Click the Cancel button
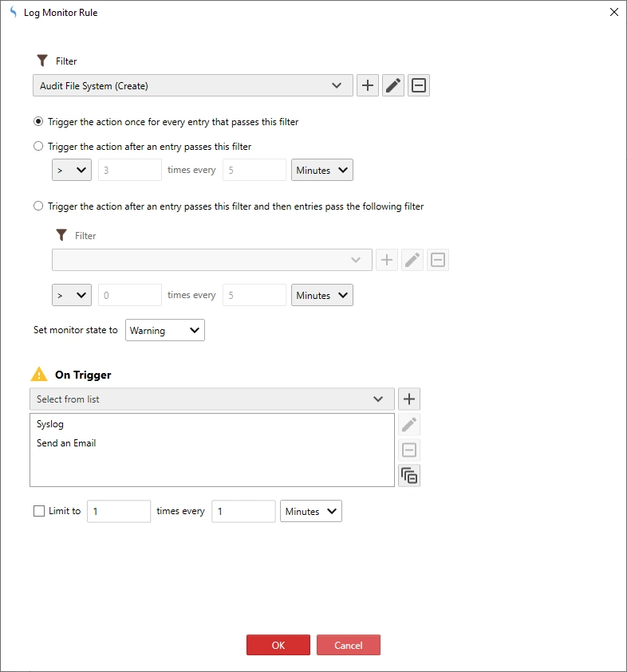The image size is (627, 672). click(x=348, y=645)
